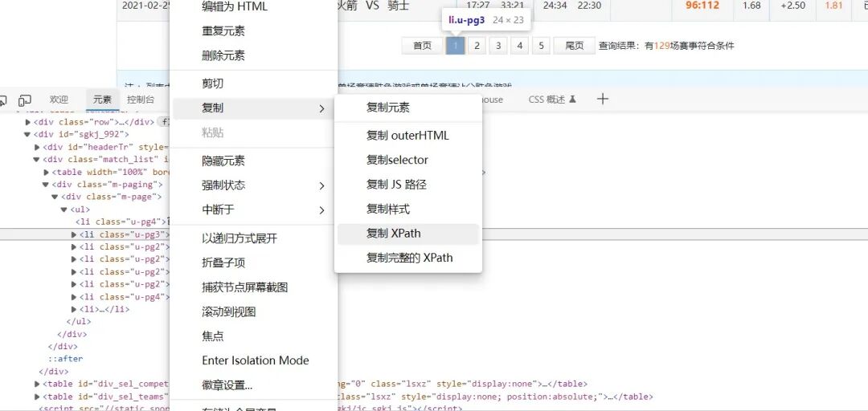The width and height of the screenshot is (868, 411).
Task: Click plus icon to add DevTools tool
Action: coord(603,99)
